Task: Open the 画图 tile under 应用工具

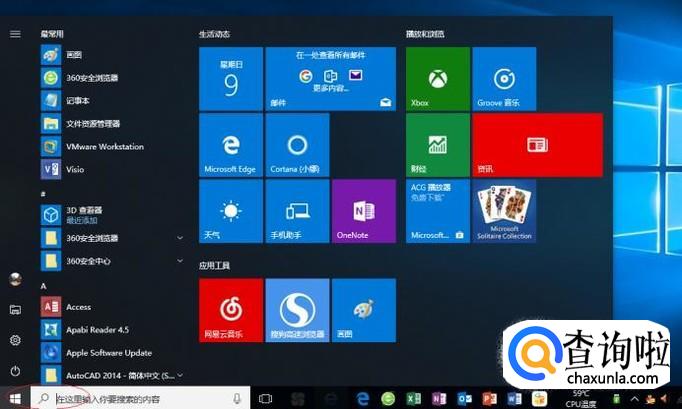Action: (x=364, y=310)
